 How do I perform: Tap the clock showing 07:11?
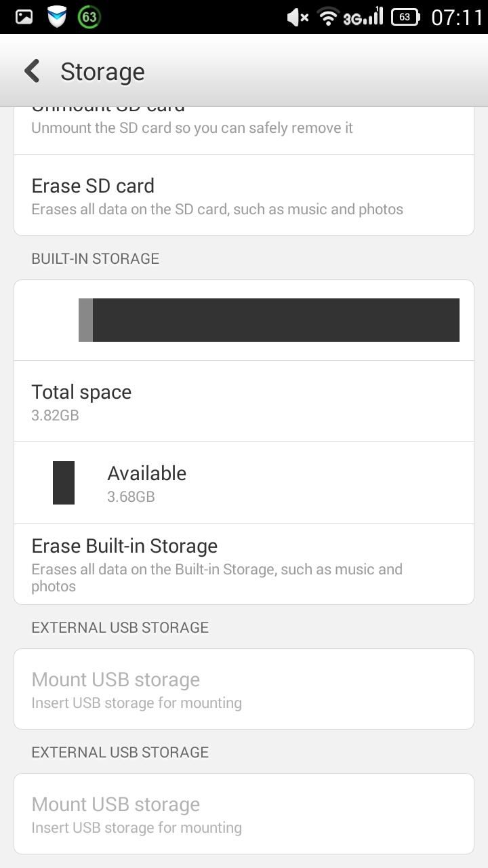pos(456,17)
